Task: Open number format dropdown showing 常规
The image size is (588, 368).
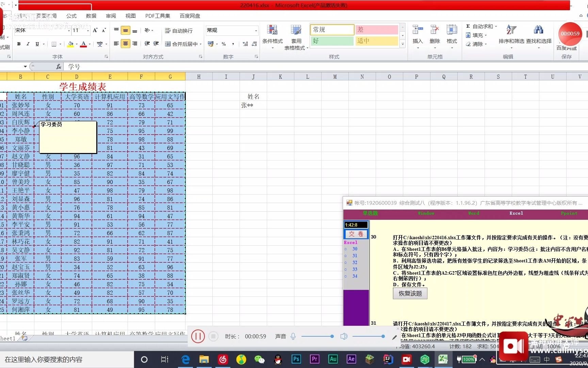Action: coord(256,31)
